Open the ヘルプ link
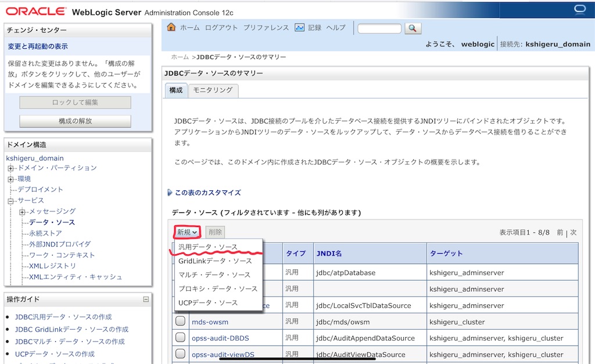 tap(336, 28)
